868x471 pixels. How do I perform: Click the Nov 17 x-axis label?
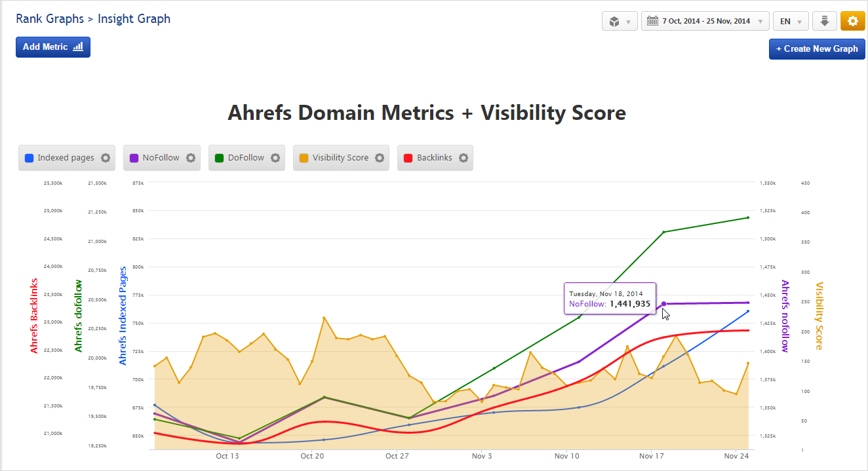click(652, 456)
